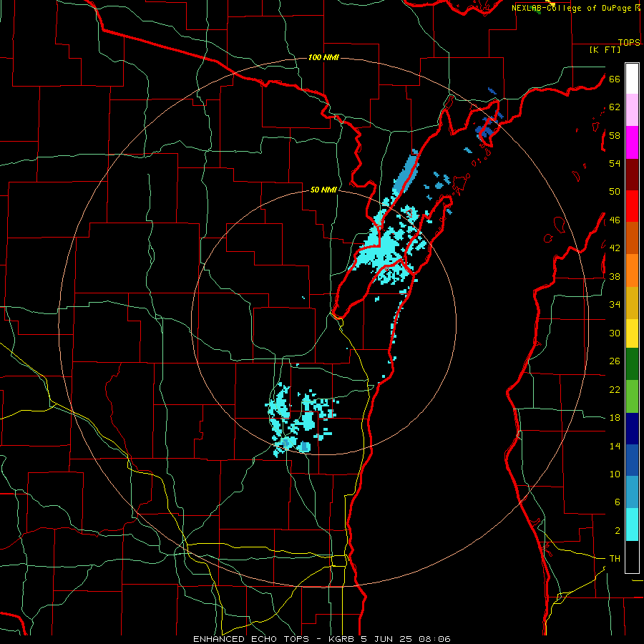Click the white swatch atop the tops legend
644x644 pixels.
point(632,79)
